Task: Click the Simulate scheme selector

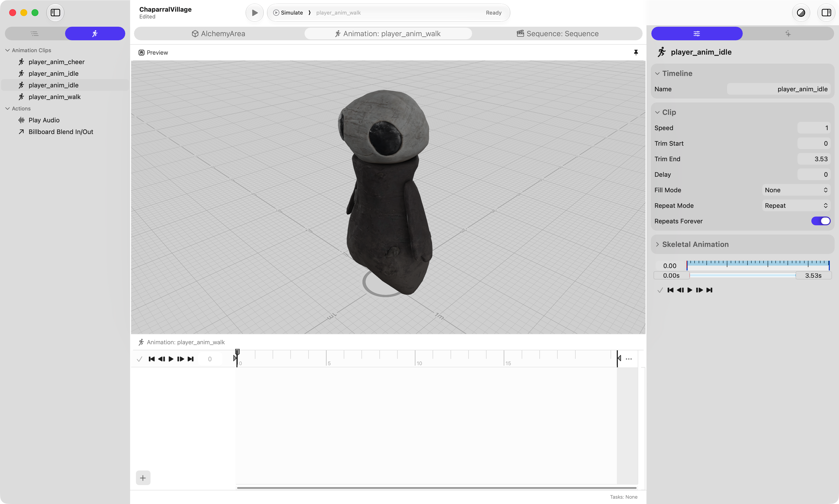Action: (x=288, y=13)
